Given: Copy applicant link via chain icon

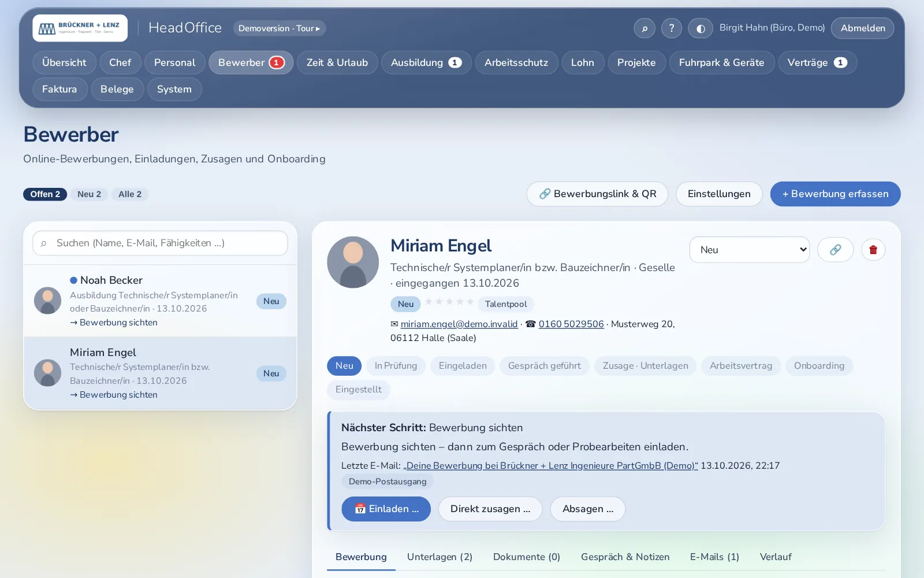Looking at the screenshot, I should click(835, 250).
